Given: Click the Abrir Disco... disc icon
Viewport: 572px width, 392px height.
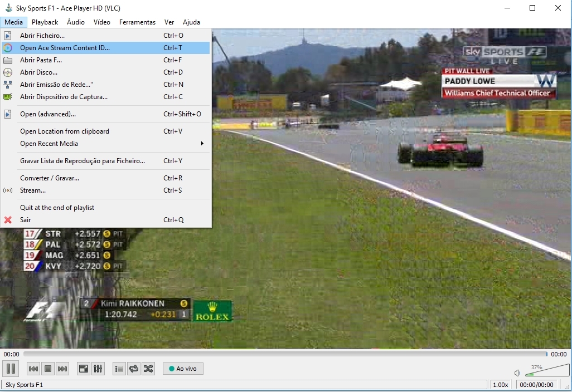Looking at the screenshot, I should 8,72.
